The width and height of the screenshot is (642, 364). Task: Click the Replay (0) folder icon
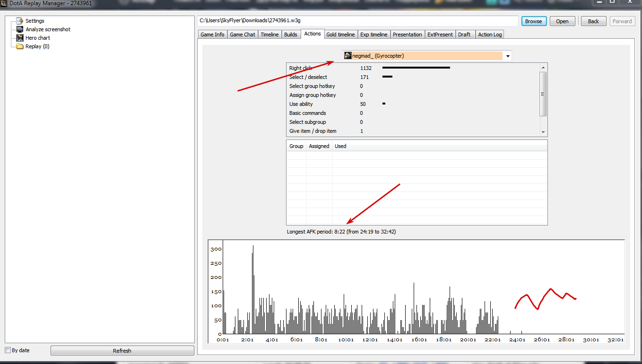click(20, 46)
